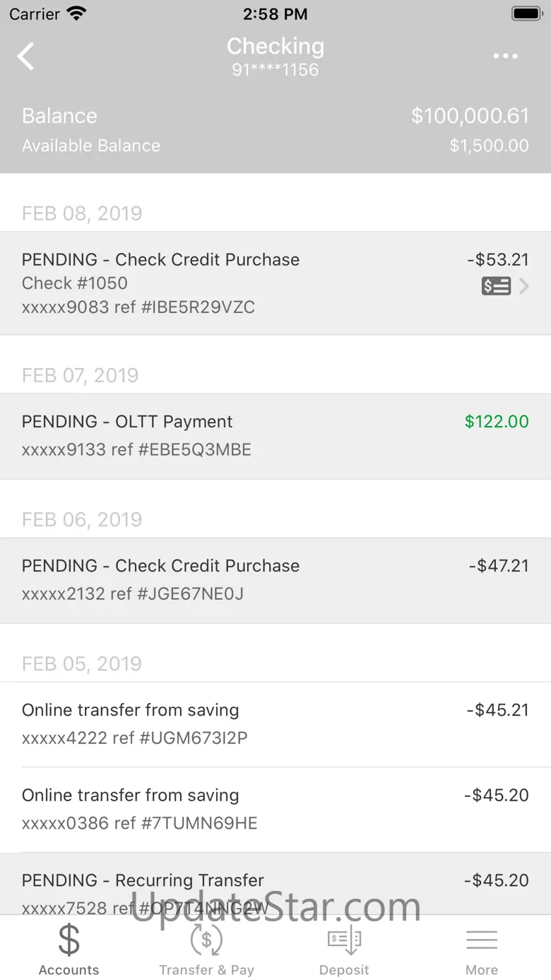Tap the $100,000.61 balance amount

470,116
